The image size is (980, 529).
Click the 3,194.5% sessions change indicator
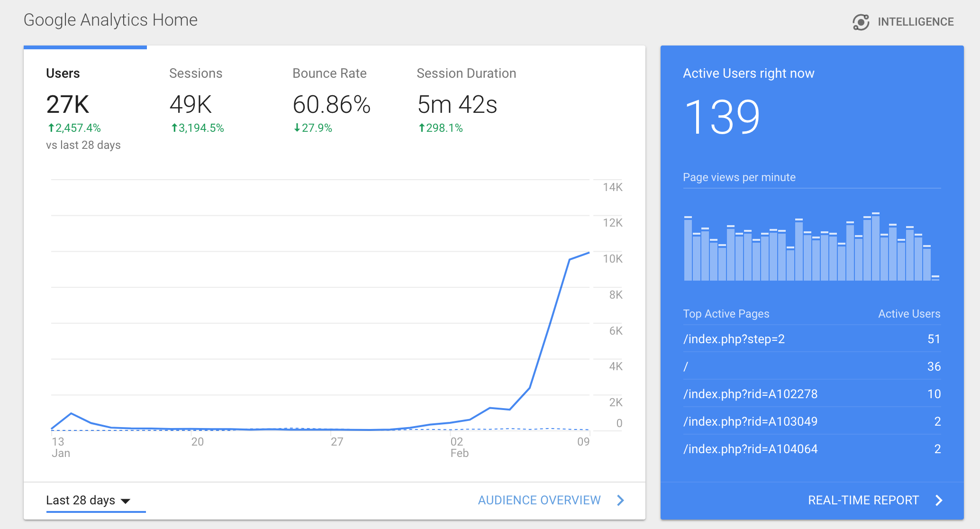point(197,128)
